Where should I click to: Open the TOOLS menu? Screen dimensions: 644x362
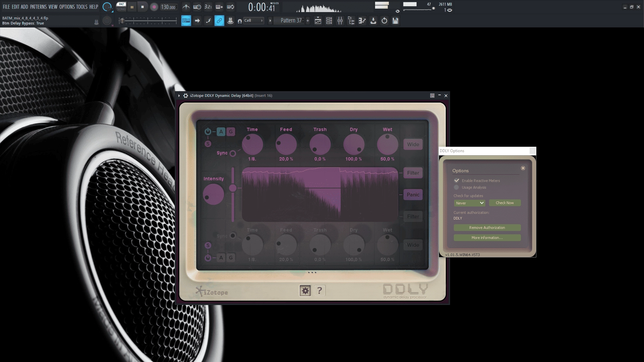(x=82, y=7)
